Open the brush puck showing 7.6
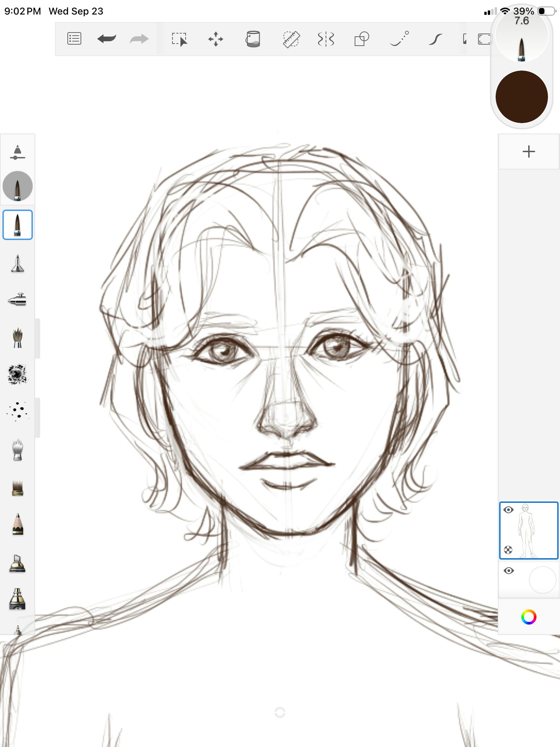This screenshot has width=560, height=747. 522,36
